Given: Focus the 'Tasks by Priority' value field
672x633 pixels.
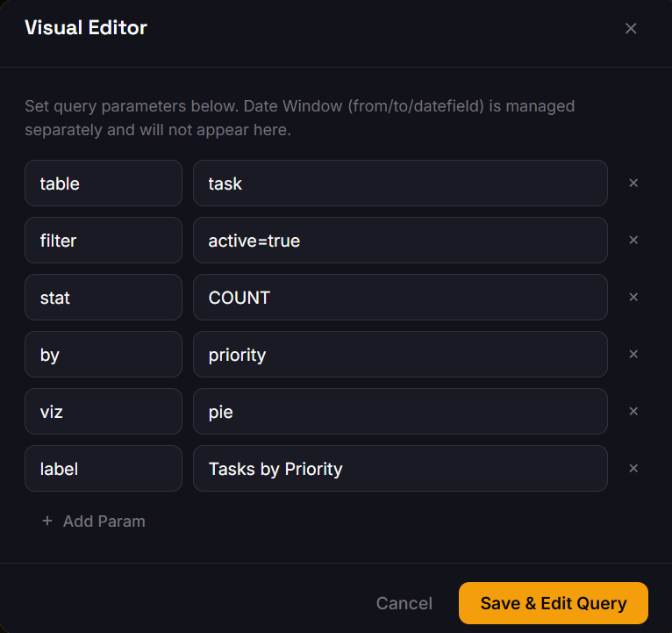Looking at the screenshot, I should 400,468.
